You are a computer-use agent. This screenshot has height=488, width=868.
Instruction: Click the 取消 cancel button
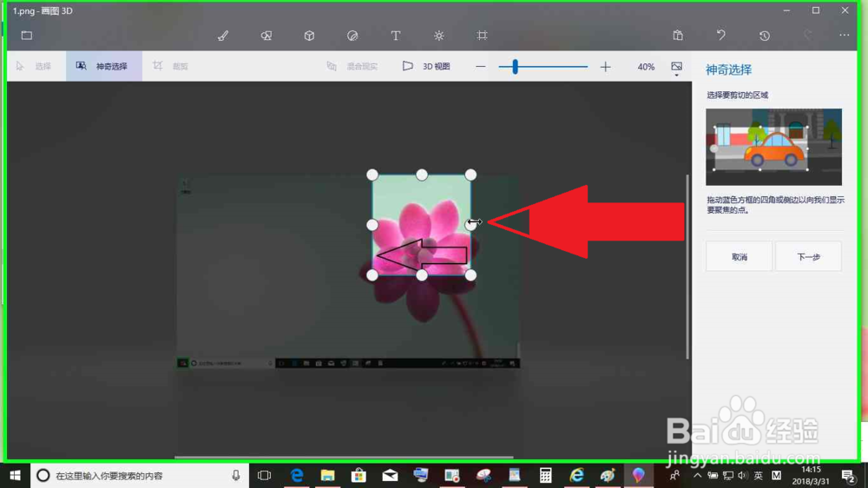(x=739, y=256)
